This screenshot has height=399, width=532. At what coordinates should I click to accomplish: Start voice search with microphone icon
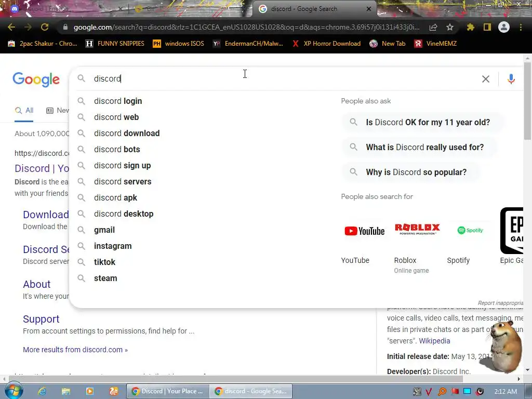pyautogui.click(x=511, y=79)
